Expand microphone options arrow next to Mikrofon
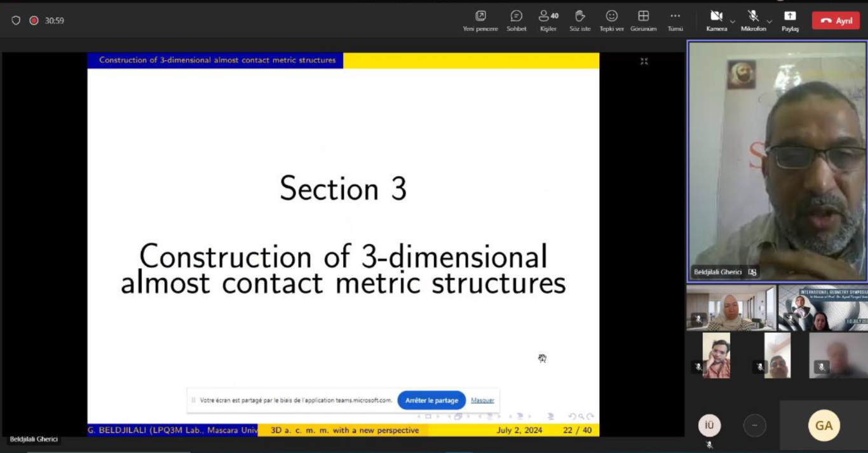 coord(770,22)
